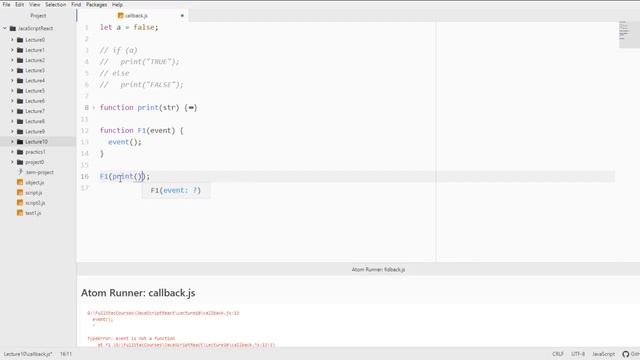Click the UTF-8 encoding selector

[x=578, y=354]
